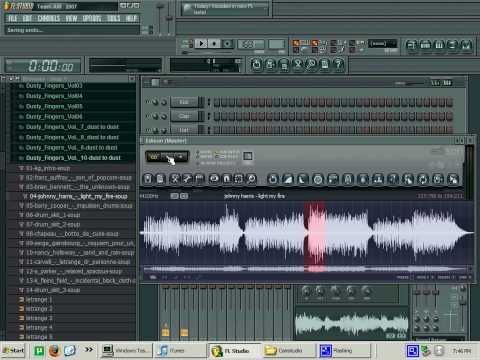
Task: Expand the taskbar quick launch chevron
Action: [89, 350]
